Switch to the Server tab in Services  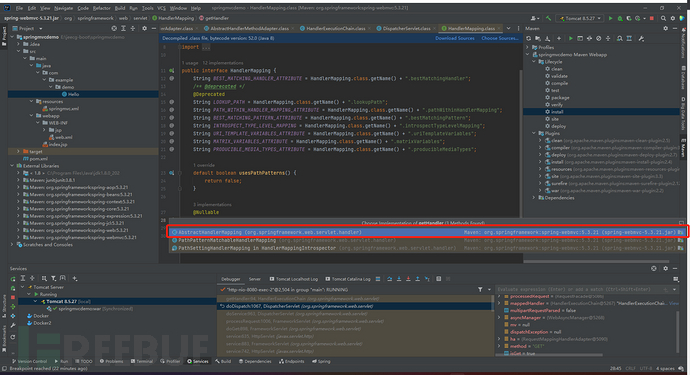255,279
